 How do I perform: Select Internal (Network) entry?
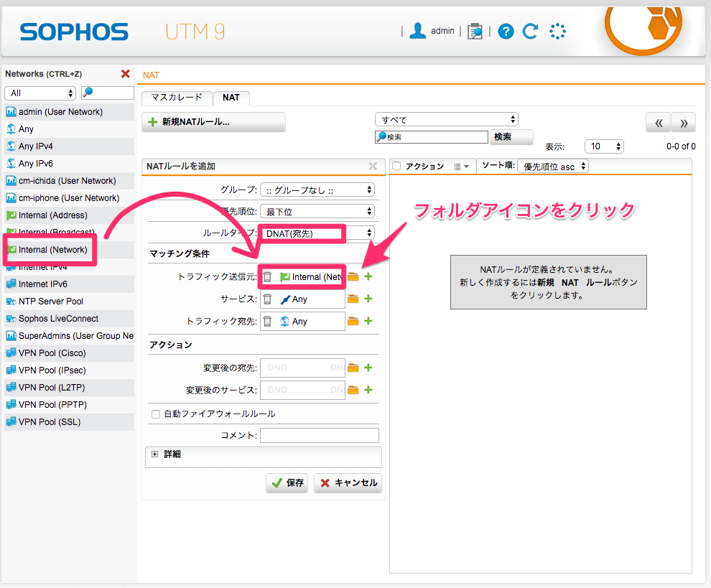(x=70, y=250)
